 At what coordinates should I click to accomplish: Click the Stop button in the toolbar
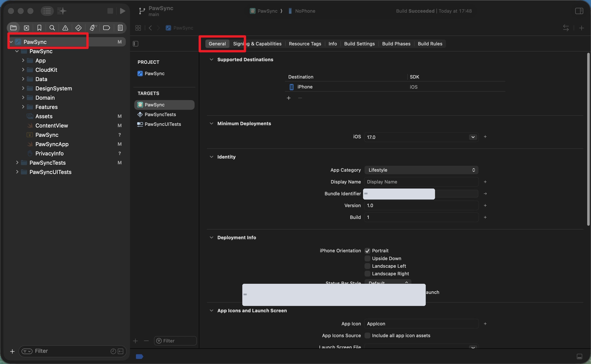110,11
